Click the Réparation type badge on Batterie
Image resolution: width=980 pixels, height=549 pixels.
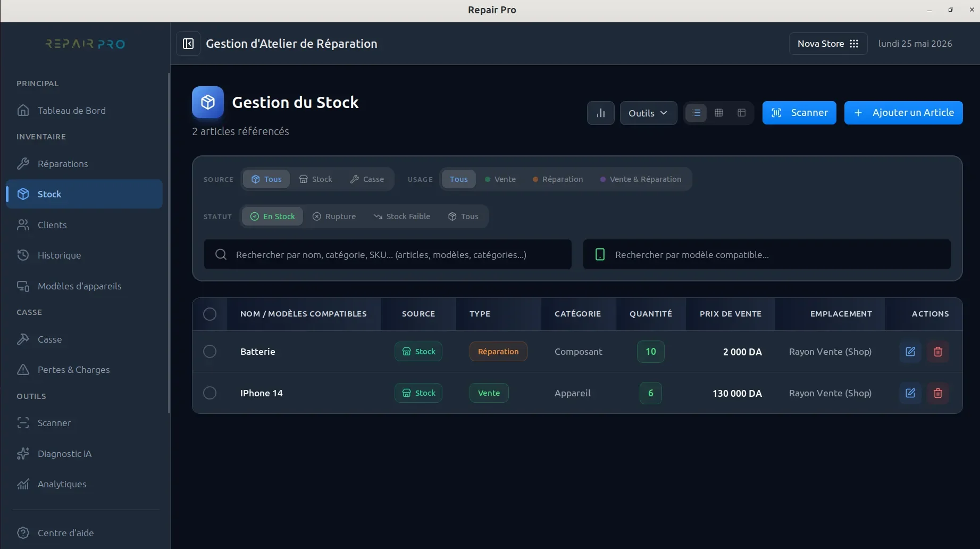click(x=498, y=352)
